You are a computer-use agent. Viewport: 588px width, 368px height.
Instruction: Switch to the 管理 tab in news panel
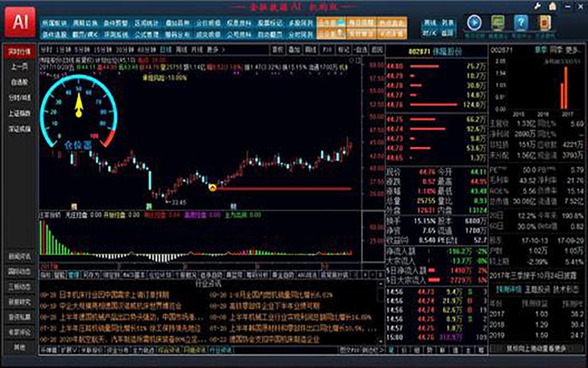[72, 276]
